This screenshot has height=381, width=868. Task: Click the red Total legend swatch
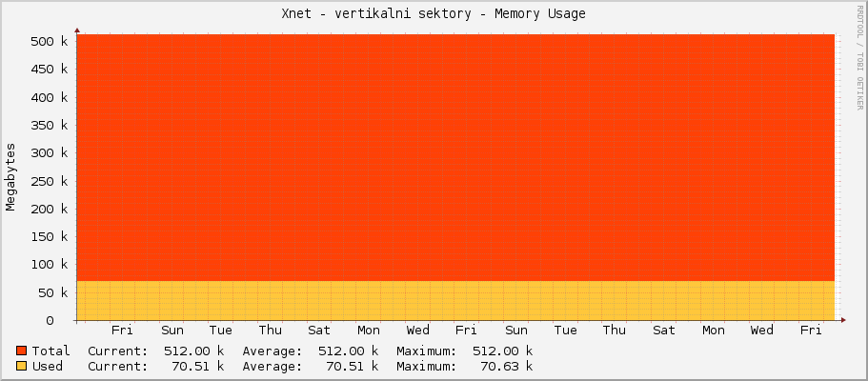[x=22, y=351]
